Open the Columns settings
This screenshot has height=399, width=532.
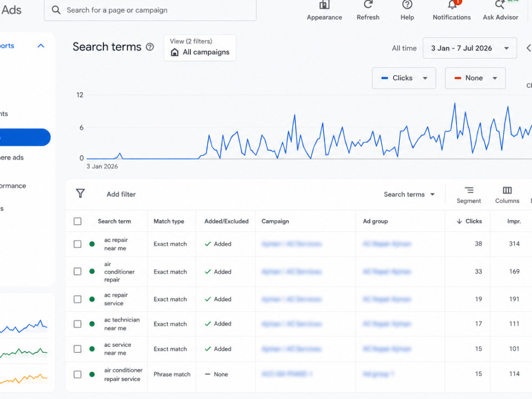pos(507,195)
